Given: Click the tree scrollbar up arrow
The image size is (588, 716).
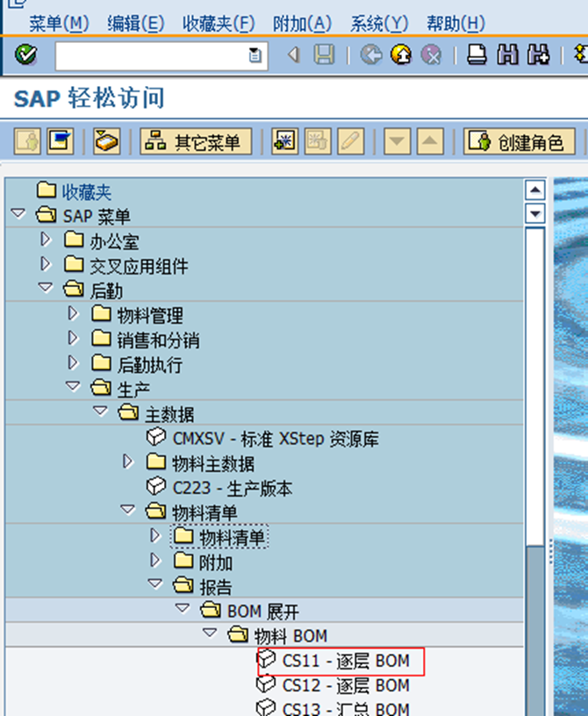Looking at the screenshot, I should point(535,190).
